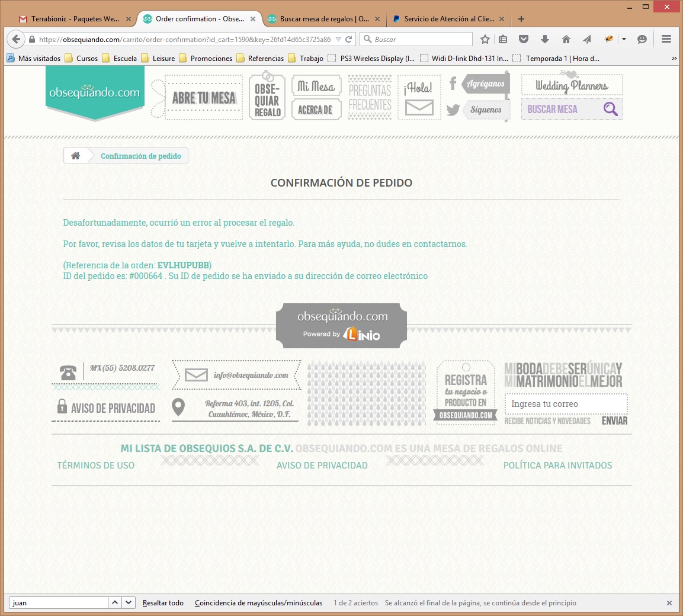This screenshot has height=616, width=683.
Task: Click the ¡Hola! envelope contact icon
Action: [x=419, y=108]
